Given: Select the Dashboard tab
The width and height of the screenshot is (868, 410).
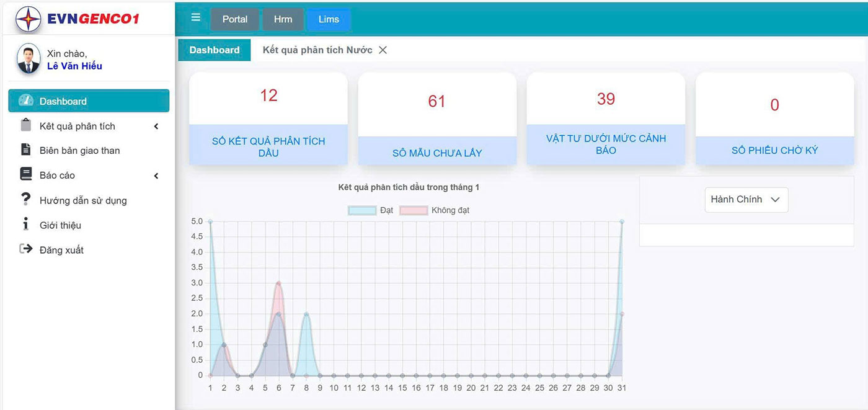Looking at the screenshot, I should point(215,50).
